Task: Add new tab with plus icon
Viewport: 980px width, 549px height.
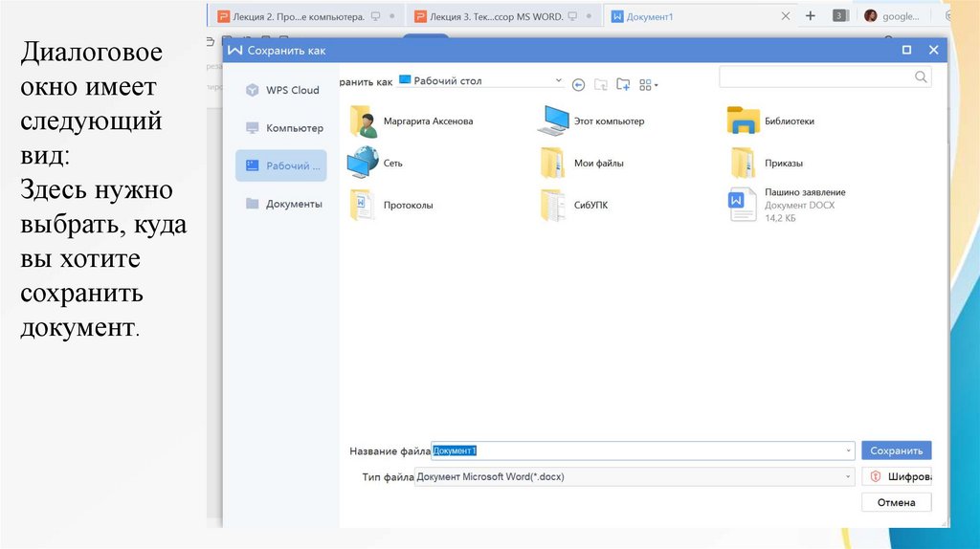Action: coord(811,15)
